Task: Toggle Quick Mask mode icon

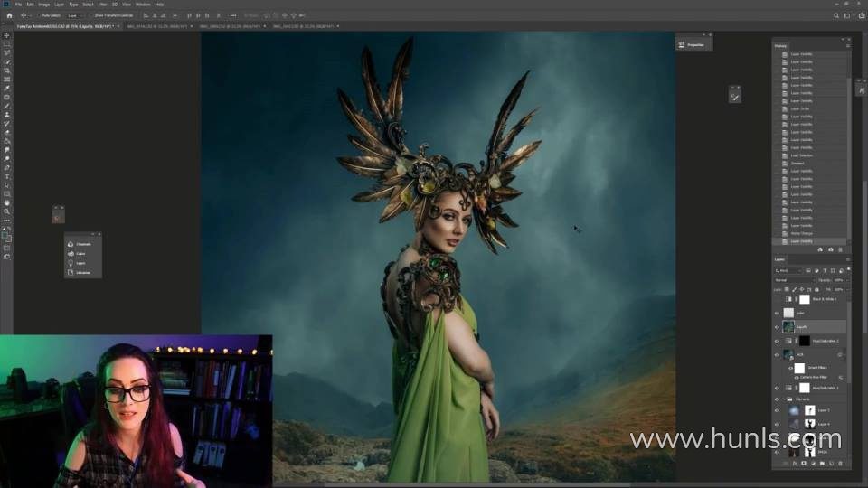Action: [6, 248]
